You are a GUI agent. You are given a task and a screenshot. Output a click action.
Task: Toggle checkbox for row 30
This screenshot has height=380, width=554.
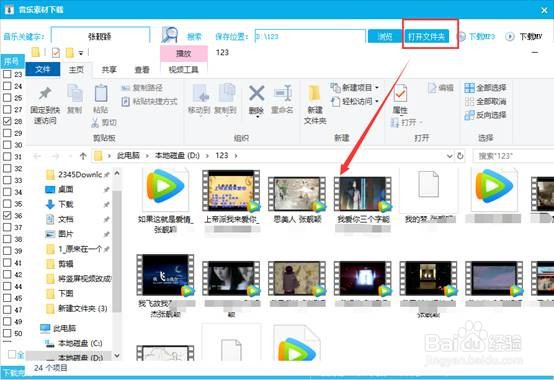coord(7,145)
